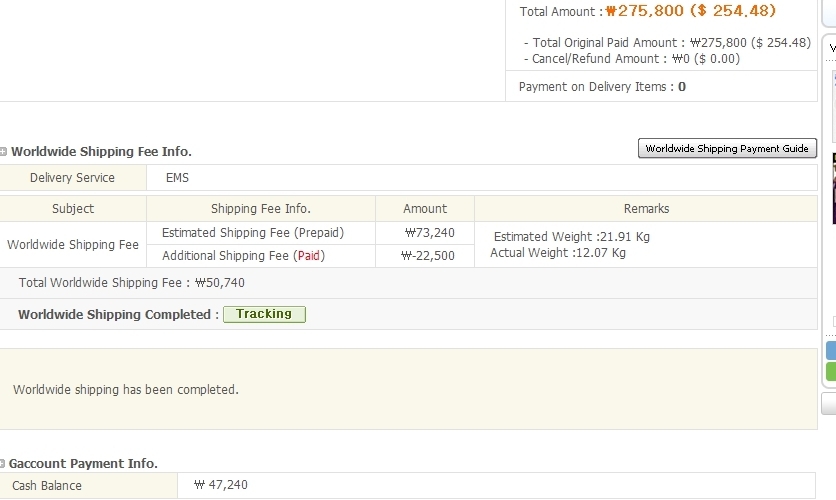Click the Total Worldwide Shipping Fee ₩50,740 line
The width and height of the screenshot is (836, 500).
pos(132,283)
